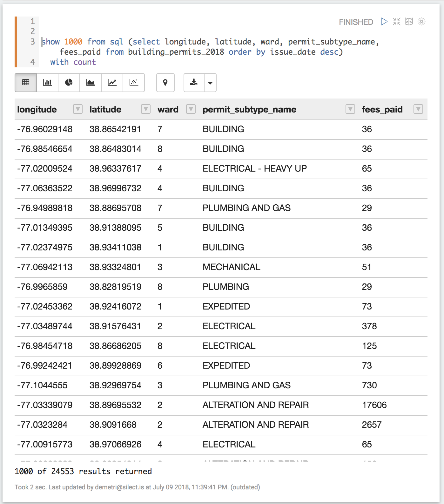Open the download format dropdown caret
Screen dimensions: 444x504
point(210,83)
